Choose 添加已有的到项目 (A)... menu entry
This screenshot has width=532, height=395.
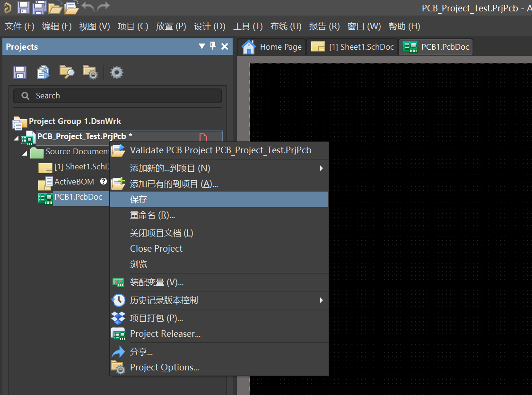click(x=219, y=184)
